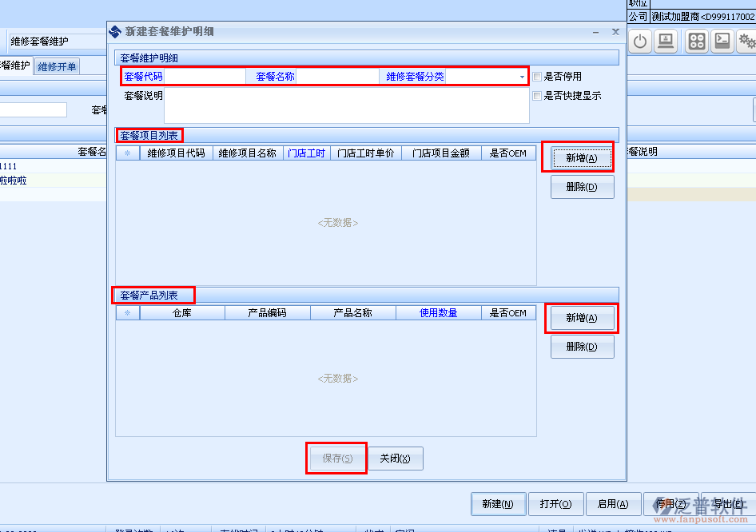This screenshot has height=532, width=756.
Task: Click the power icon in top toolbar
Action: pos(640,42)
